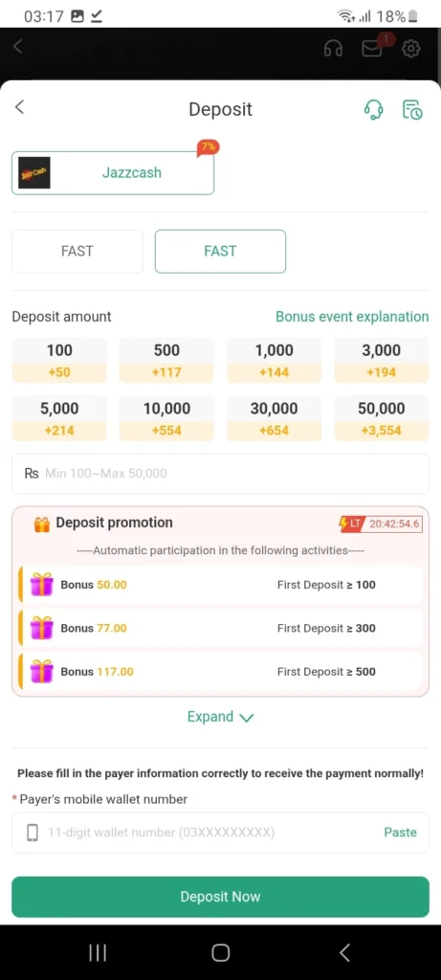Select the second highlighted FAST channel
The height and width of the screenshot is (980, 441).
coord(220,252)
